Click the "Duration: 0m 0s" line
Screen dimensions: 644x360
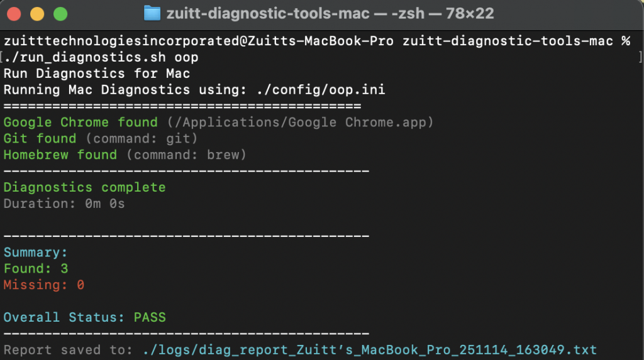[x=64, y=204]
